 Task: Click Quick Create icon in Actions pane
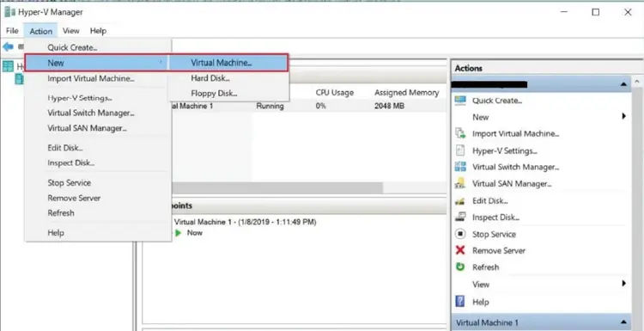click(460, 101)
